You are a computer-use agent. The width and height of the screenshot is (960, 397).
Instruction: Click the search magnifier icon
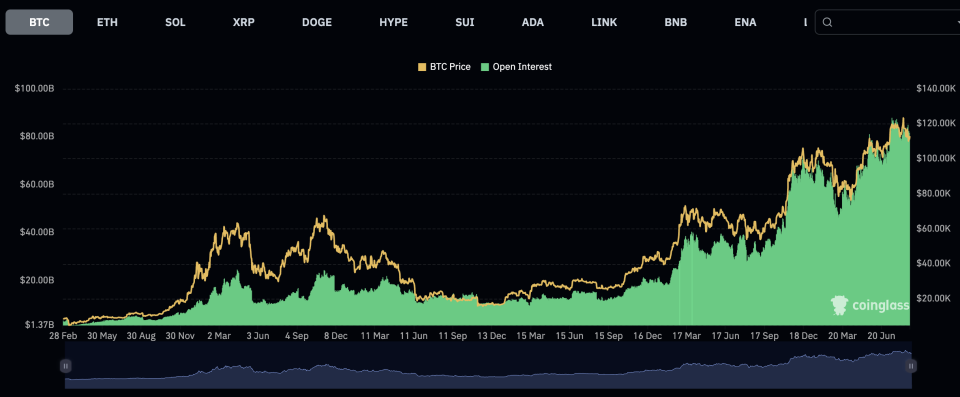827,22
